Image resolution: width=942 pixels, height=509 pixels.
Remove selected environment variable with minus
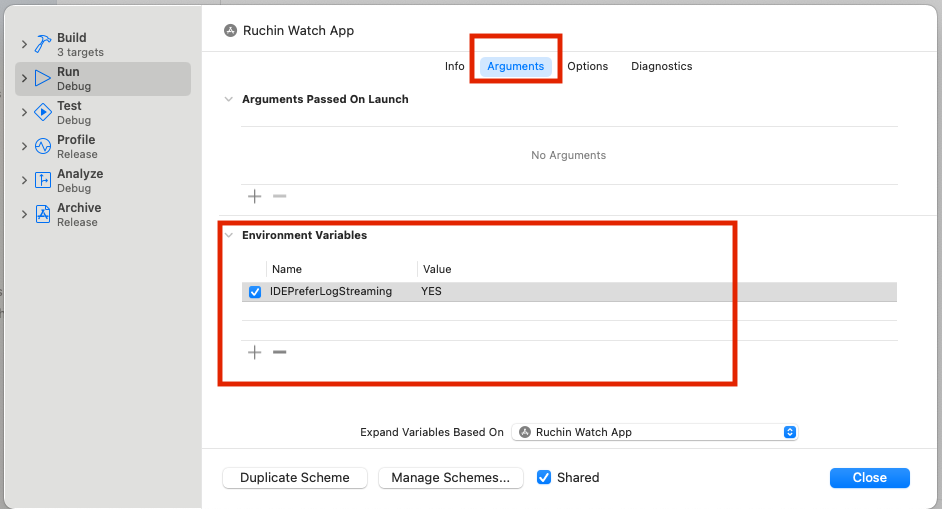click(280, 352)
